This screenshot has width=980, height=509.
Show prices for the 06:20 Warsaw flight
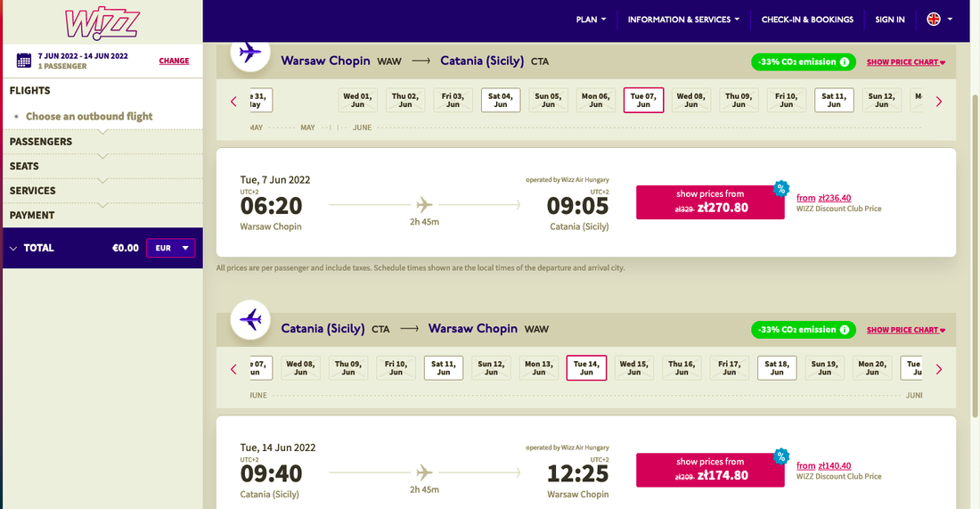pyautogui.click(x=710, y=202)
